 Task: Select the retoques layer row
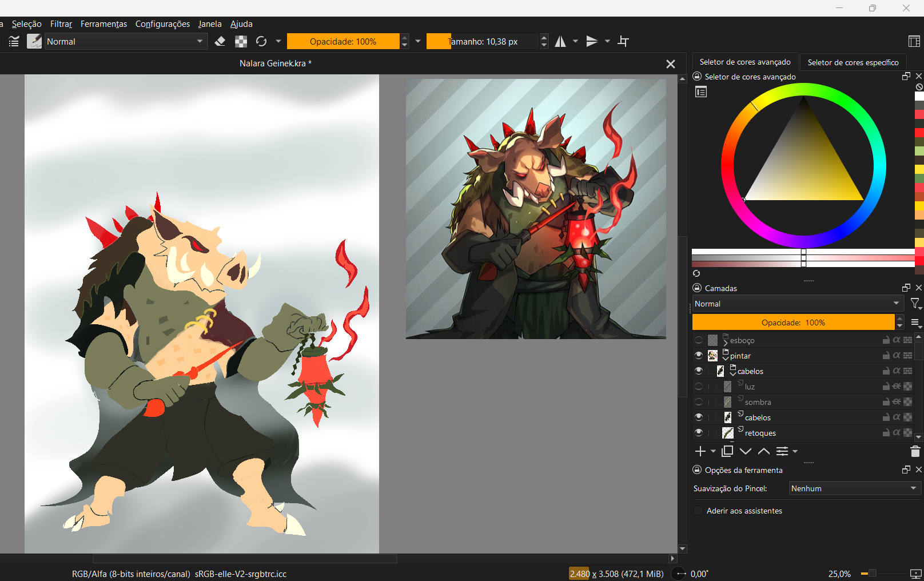(x=803, y=433)
